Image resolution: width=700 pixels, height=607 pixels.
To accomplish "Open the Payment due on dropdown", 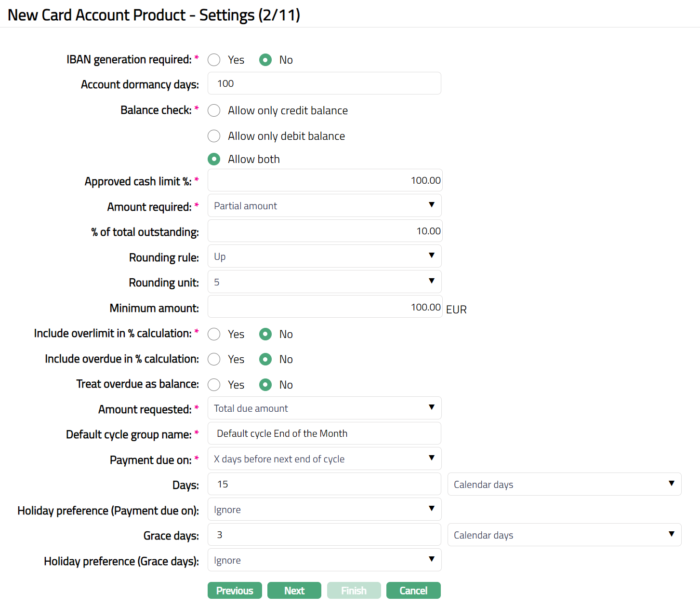I will click(324, 459).
